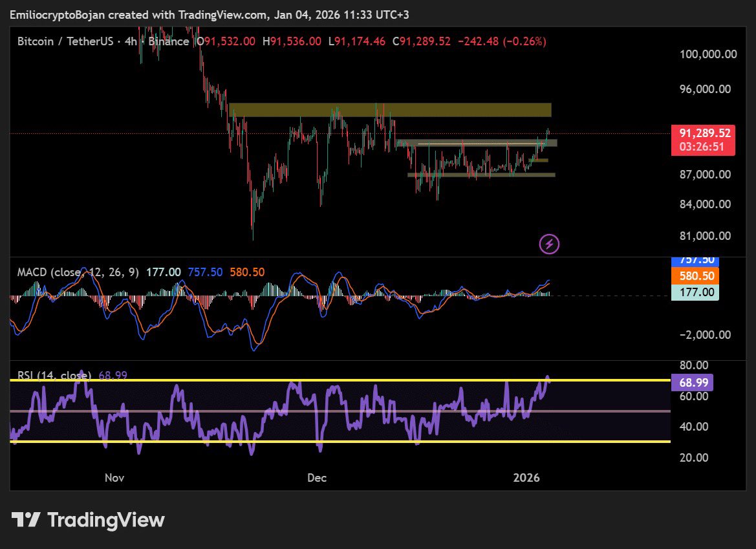
Task: Click the Nov label on time axis
Action: pos(114,478)
